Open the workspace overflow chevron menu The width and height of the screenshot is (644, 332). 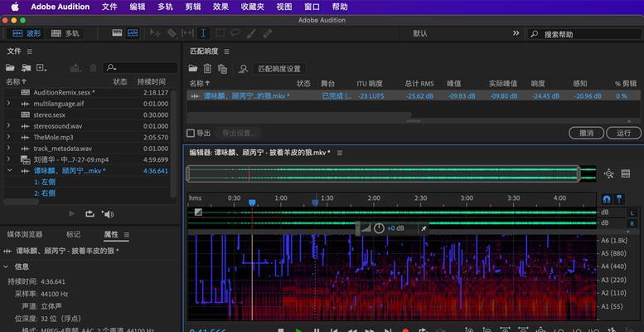click(516, 33)
